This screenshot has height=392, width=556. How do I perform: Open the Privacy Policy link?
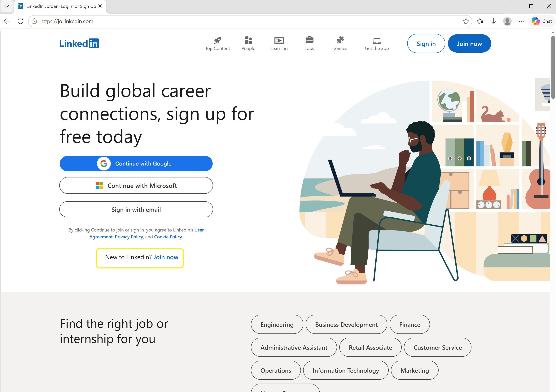129,237
